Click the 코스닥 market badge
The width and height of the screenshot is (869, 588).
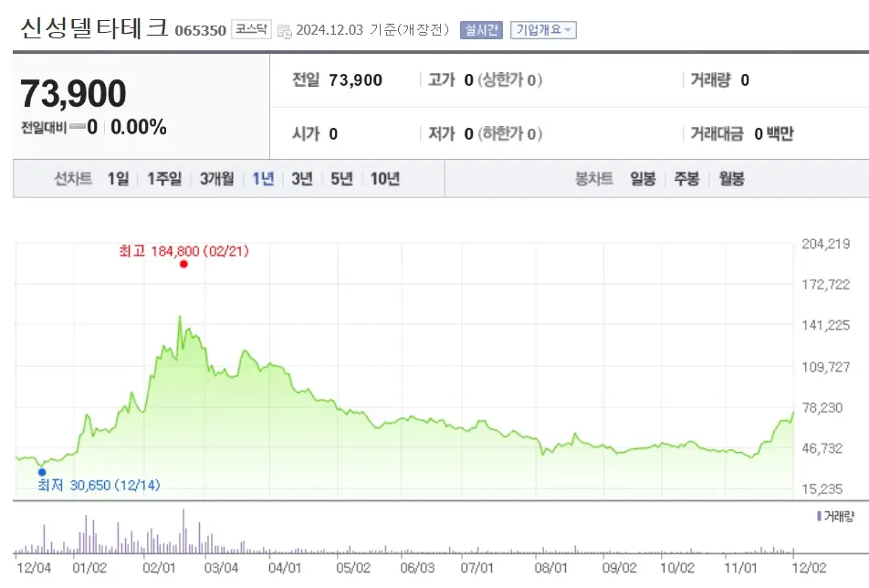click(253, 28)
